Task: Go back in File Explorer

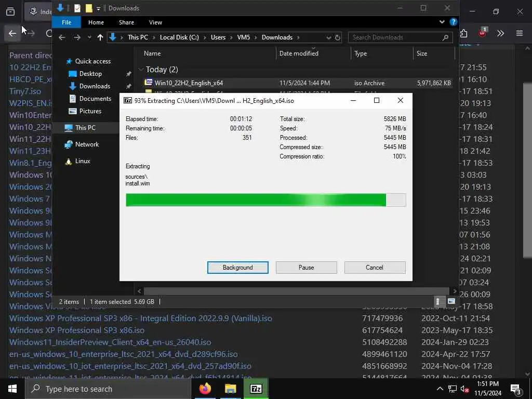Action: tap(62, 37)
